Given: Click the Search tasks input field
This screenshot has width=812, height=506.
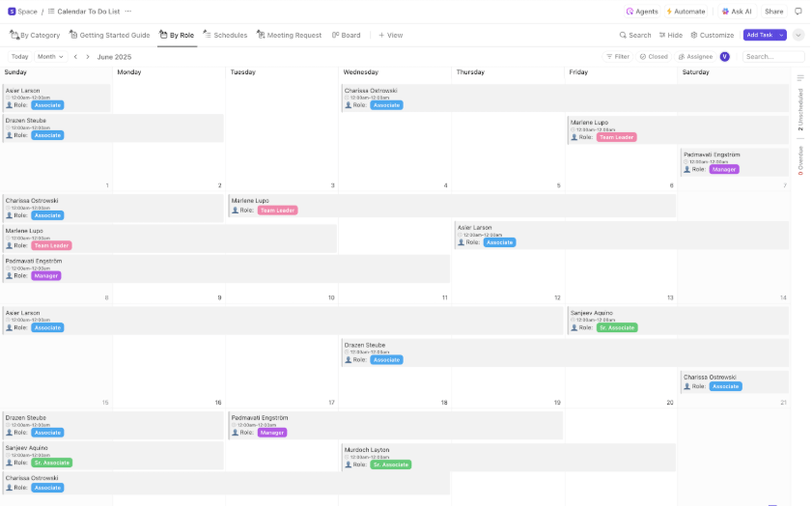Looking at the screenshot, I should tap(773, 57).
